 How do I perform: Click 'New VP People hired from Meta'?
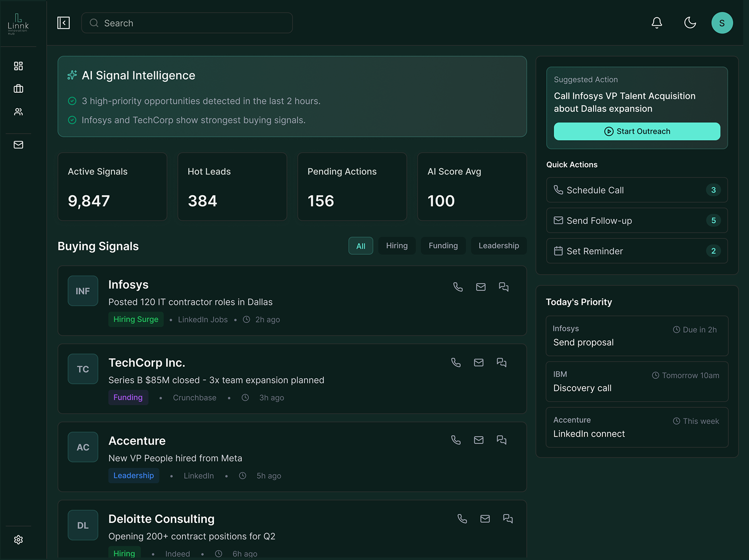[175, 458]
